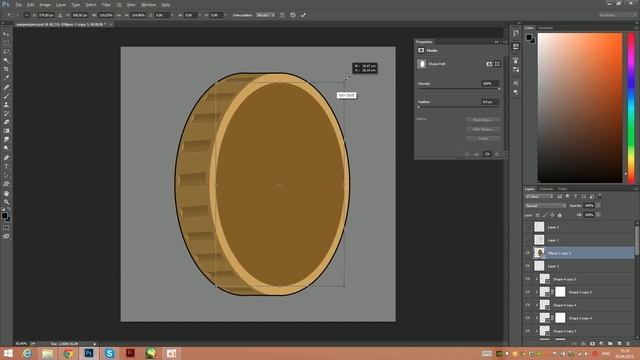Create a new adjustment layer icon
The width and height of the screenshot is (640, 360).
(x=601, y=344)
